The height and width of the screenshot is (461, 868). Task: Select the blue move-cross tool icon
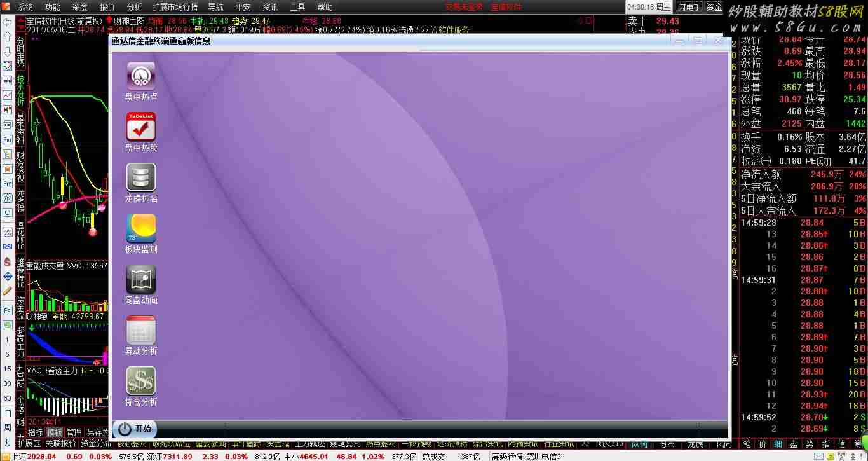point(8,276)
